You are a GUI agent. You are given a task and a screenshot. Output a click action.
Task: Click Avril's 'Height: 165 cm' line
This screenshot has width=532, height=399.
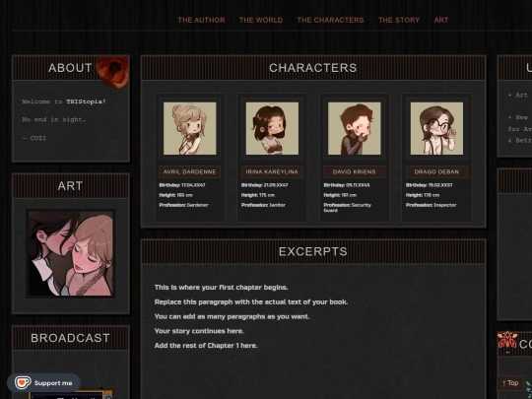pyautogui.click(x=175, y=195)
